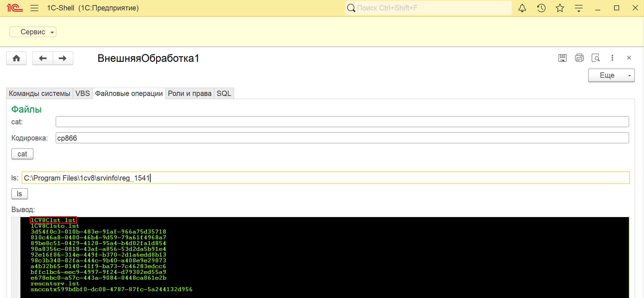Click the save diskette icon

(x=562, y=58)
